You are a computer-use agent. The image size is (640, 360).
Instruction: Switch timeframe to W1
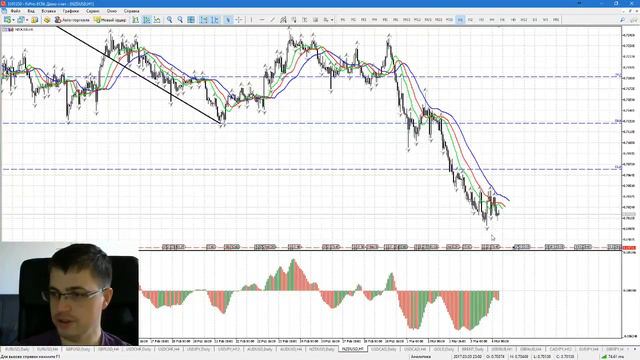tap(545, 20)
